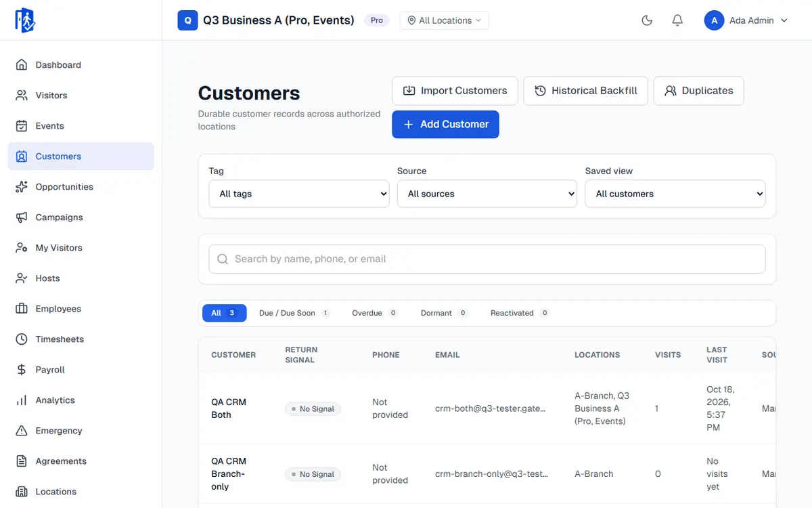Click the Agreements document icon
This screenshot has height=508, width=812.
pyautogui.click(x=22, y=461)
